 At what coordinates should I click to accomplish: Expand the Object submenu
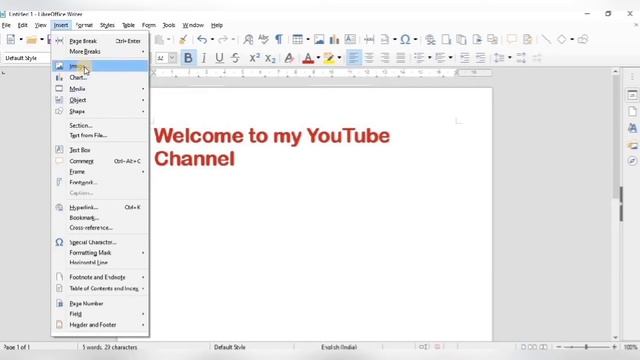100,100
